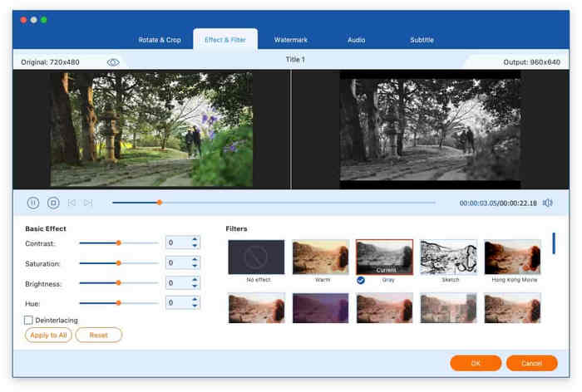
Task: Click the Apply to All button
Action: 47,335
